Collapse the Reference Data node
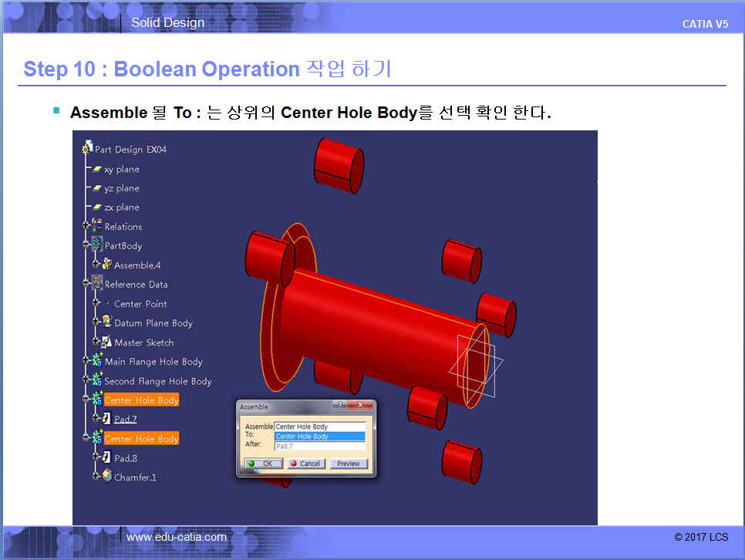Screen dimensions: 745x560 point(86,284)
